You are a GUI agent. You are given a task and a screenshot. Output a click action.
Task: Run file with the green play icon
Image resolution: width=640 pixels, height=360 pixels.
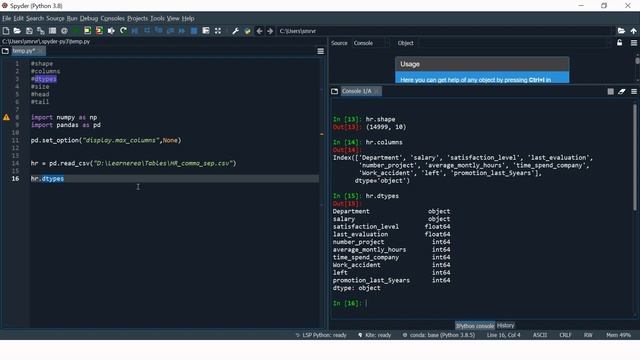tap(76, 31)
